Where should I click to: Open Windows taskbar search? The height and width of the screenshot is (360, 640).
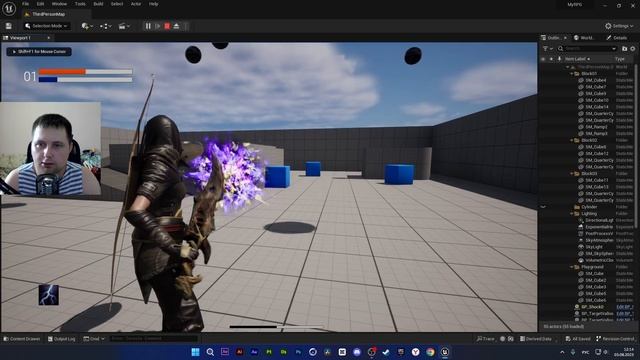tap(210, 352)
